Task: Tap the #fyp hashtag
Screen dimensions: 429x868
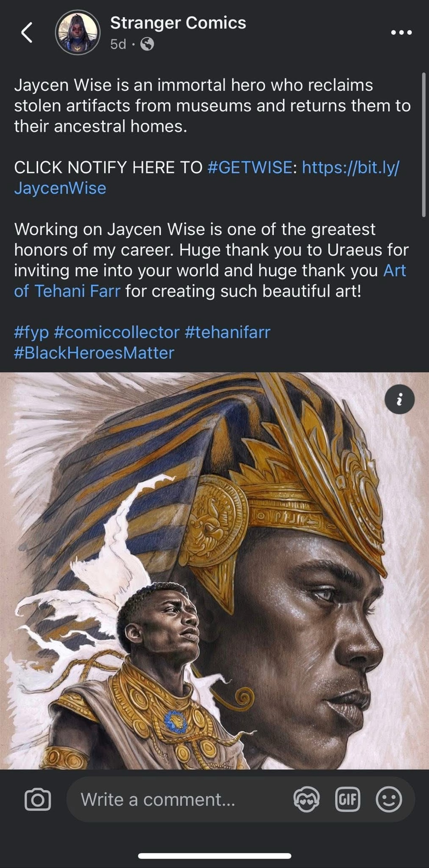Action: [x=31, y=332]
